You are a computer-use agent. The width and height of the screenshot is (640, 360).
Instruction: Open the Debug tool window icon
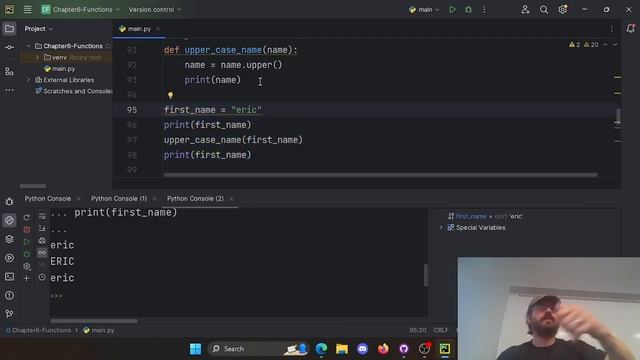pyautogui.click(x=9, y=202)
